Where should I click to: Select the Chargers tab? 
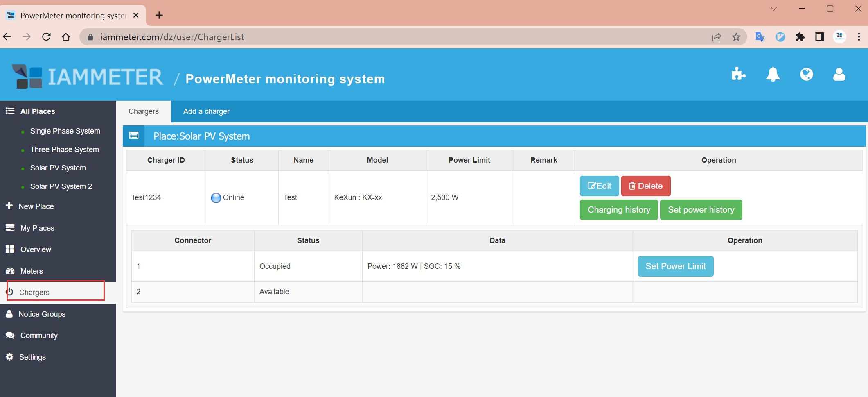pyautogui.click(x=143, y=111)
